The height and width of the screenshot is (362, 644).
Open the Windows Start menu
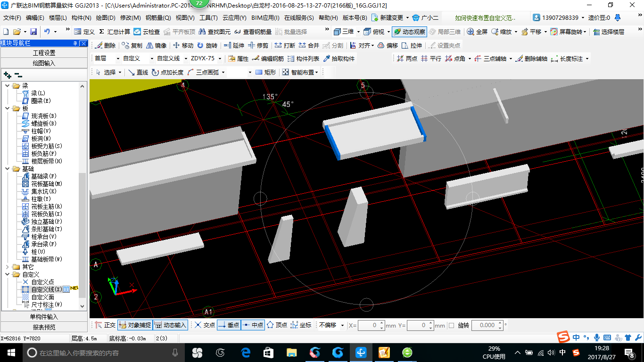click(x=11, y=353)
